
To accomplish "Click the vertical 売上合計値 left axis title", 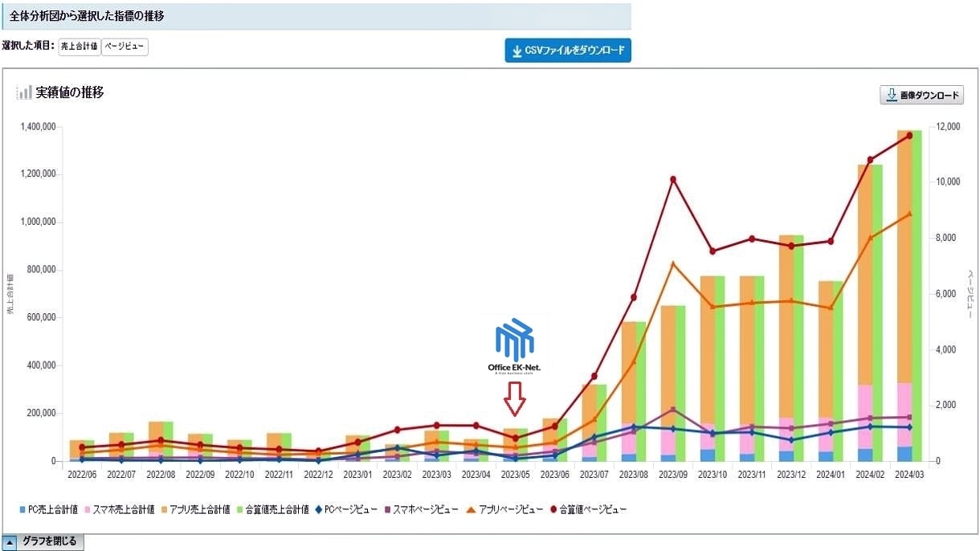I will pos(11,294).
